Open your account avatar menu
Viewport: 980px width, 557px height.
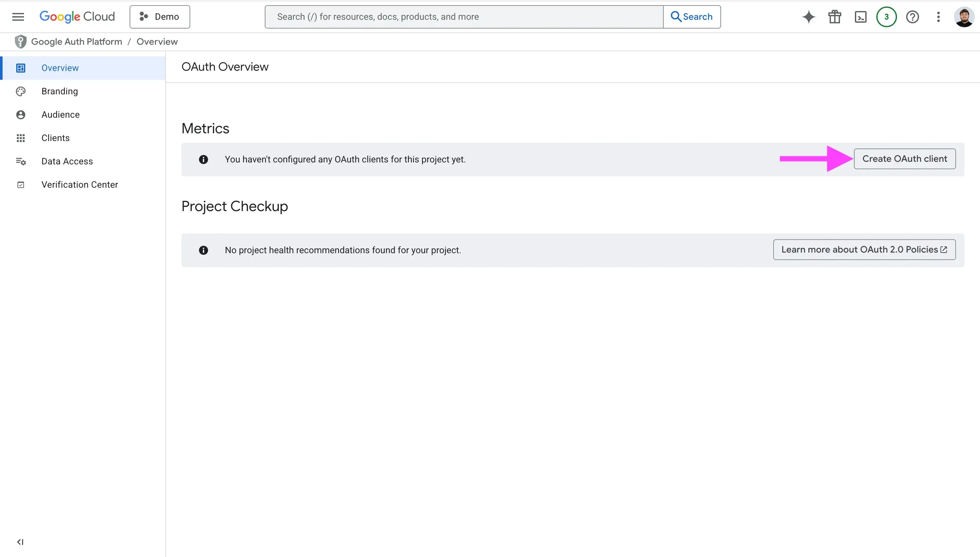[964, 17]
